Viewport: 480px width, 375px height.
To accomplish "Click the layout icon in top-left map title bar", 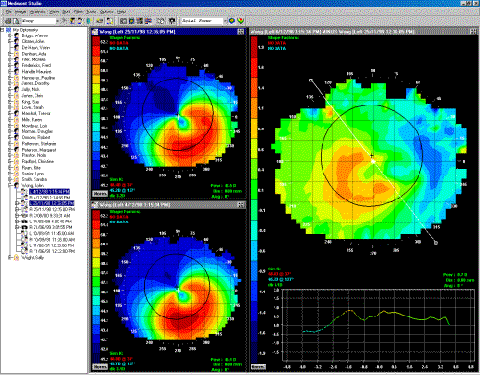I will (240, 32).
